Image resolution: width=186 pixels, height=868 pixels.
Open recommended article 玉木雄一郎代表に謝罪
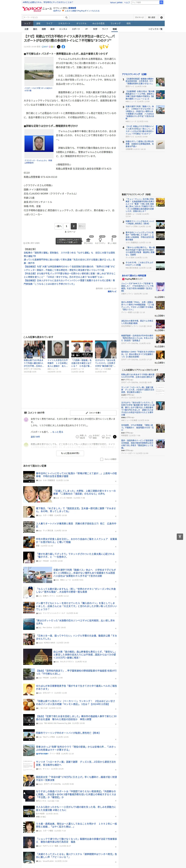pos(76,510)
